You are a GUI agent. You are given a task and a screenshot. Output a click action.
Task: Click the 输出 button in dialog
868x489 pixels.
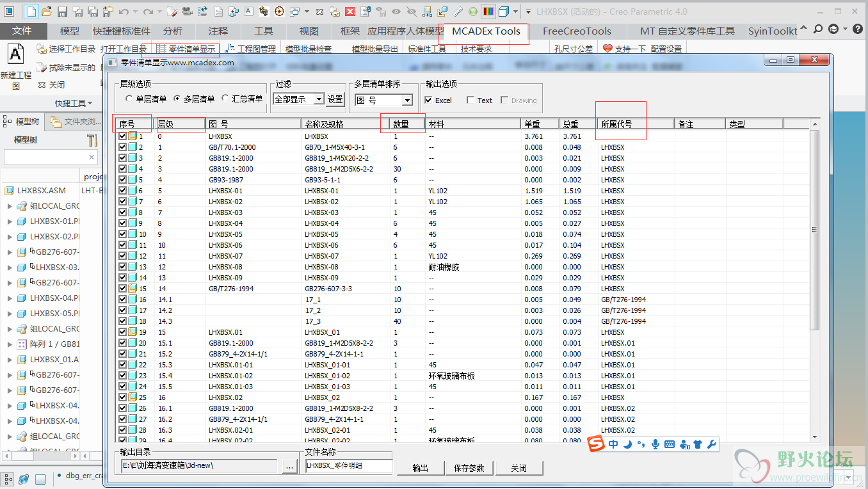click(421, 468)
